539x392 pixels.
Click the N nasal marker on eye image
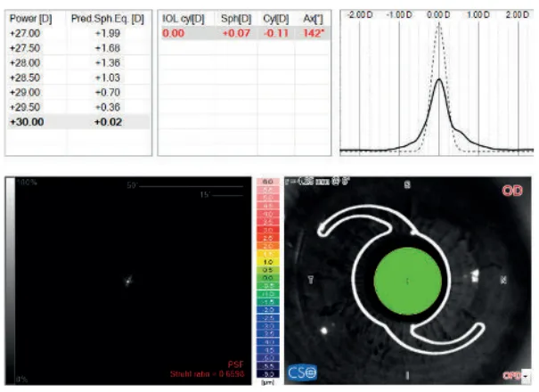tap(503, 280)
